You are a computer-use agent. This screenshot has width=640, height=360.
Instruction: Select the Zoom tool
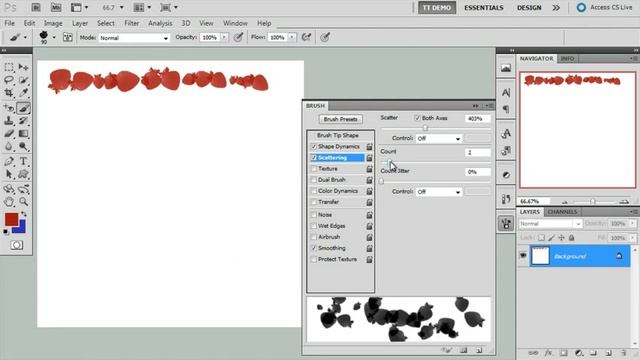click(23, 201)
